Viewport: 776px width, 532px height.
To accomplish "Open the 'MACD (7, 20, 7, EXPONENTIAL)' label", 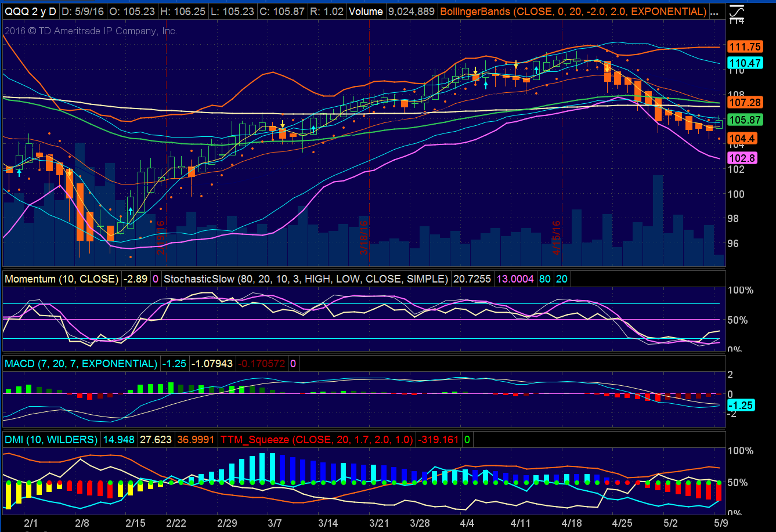I will click(81, 364).
